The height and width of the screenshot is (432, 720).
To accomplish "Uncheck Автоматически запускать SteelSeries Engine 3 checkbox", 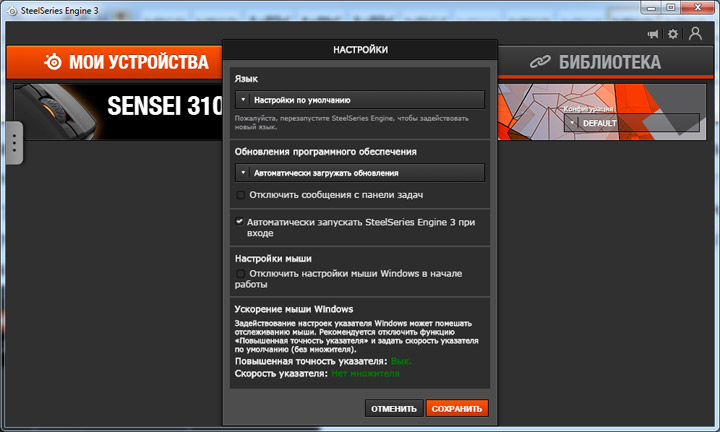I will 239,221.
